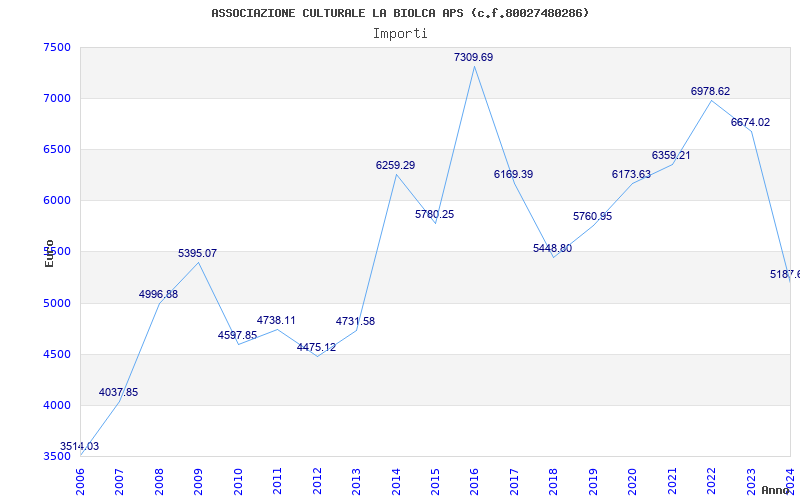Select the 6674.02 data label

(x=750, y=122)
